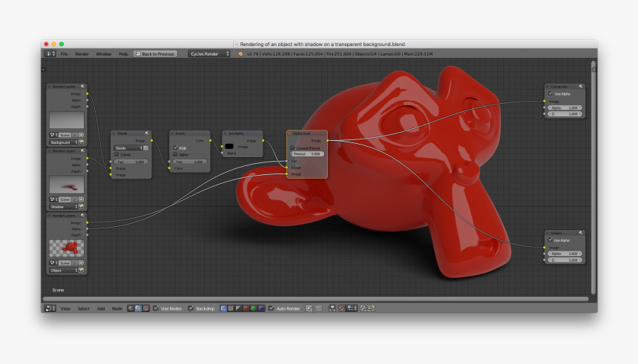Collapse the Invert node
Image resolution: width=638 pixels, height=364 pixels.
(x=173, y=133)
